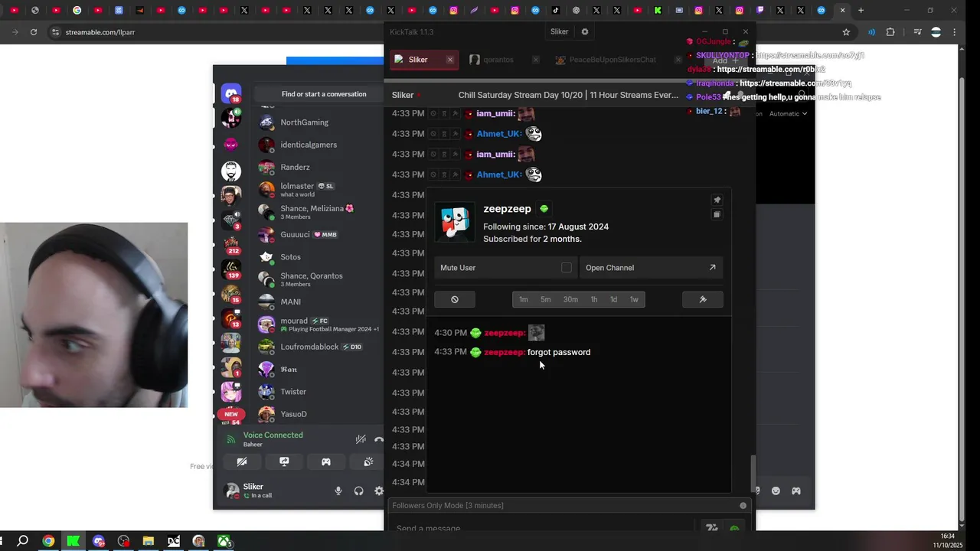Screen dimensions: 980x551
Task: Open Discord user settings gear
Action: (x=378, y=491)
